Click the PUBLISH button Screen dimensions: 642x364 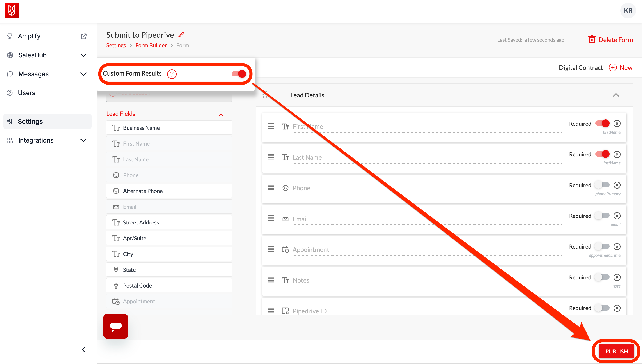(616, 351)
